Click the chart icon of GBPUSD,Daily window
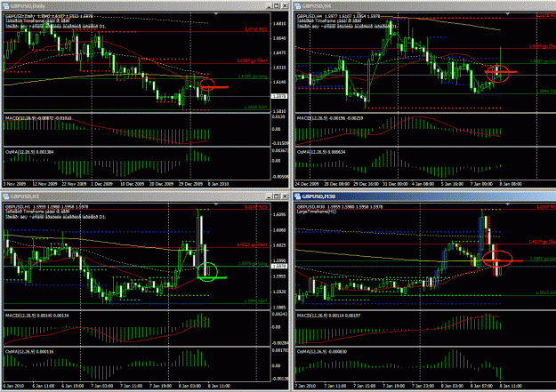556x392 pixels. pyautogui.click(x=5, y=5)
